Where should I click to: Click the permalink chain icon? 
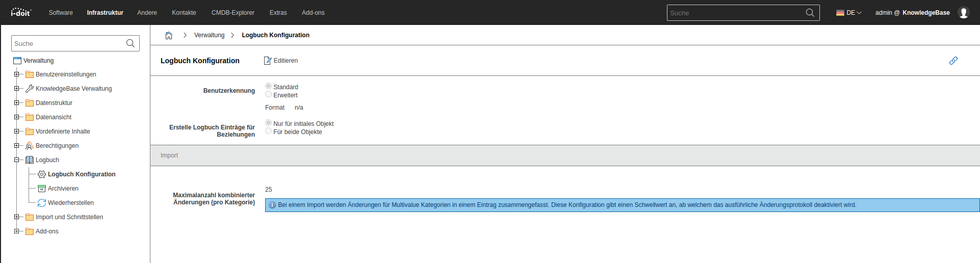pos(953,61)
